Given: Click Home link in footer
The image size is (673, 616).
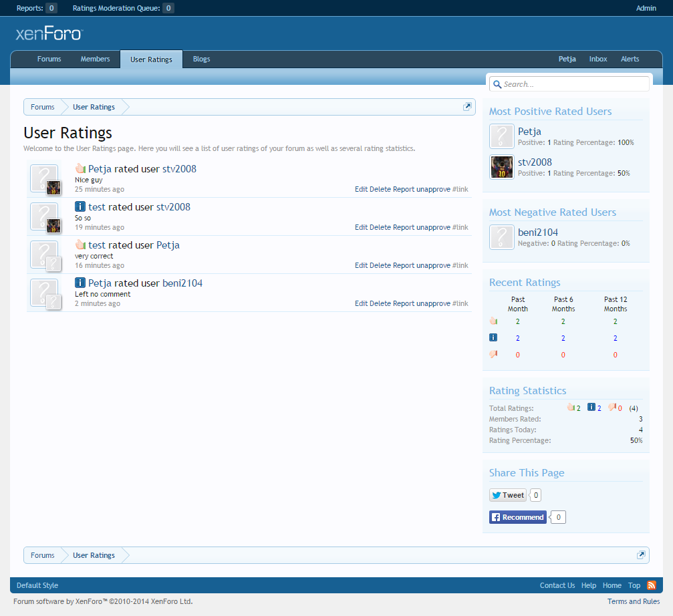Looking at the screenshot, I should (x=612, y=585).
